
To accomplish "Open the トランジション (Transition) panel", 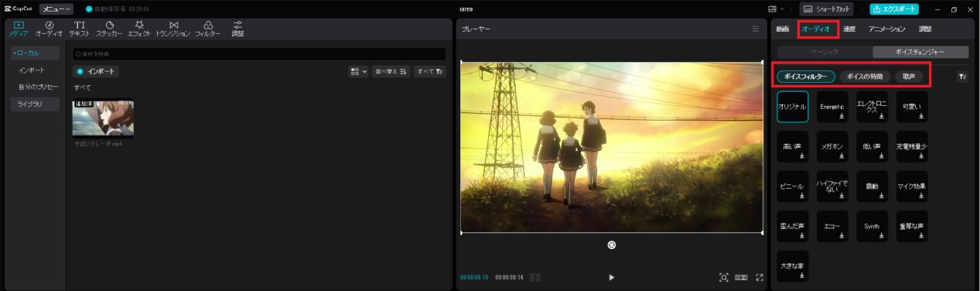I will pyautogui.click(x=172, y=29).
